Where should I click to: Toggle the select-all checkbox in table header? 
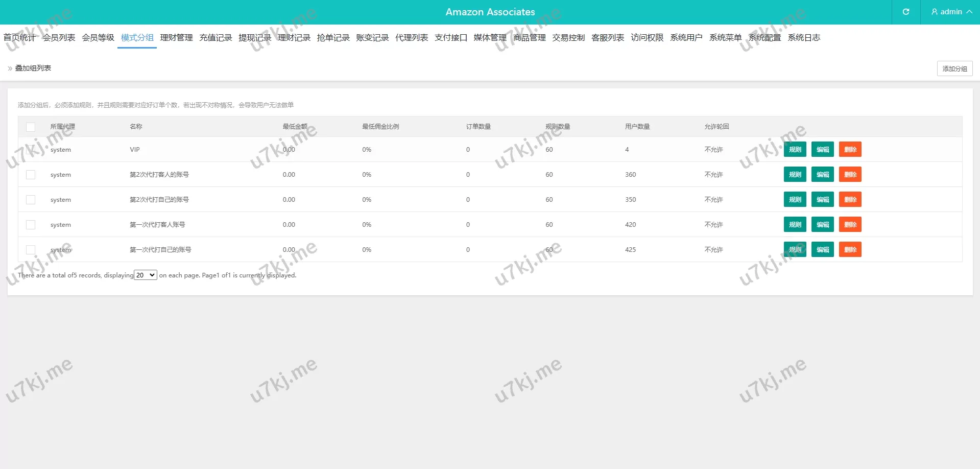coord(31,127)
